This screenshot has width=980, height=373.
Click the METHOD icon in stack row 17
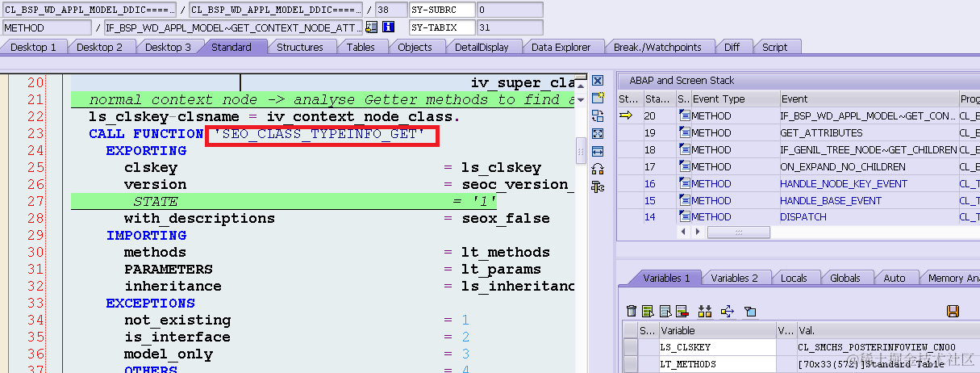point(685,166)
